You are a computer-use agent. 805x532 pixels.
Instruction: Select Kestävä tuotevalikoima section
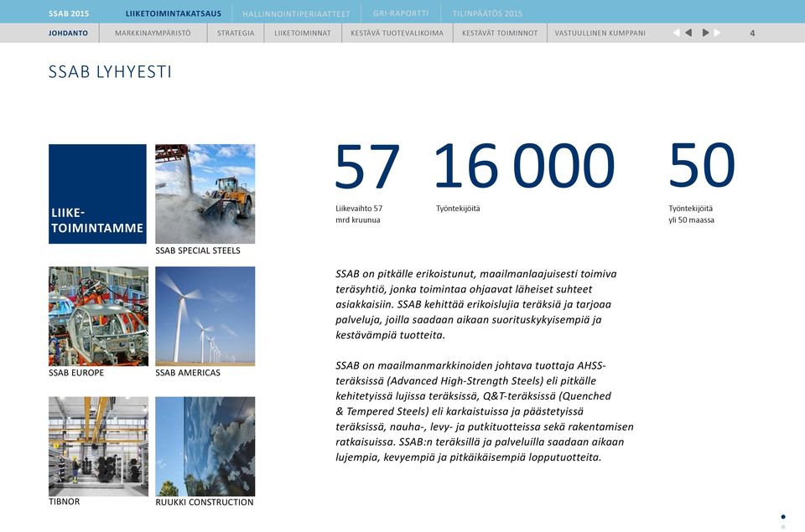[397, 33]
